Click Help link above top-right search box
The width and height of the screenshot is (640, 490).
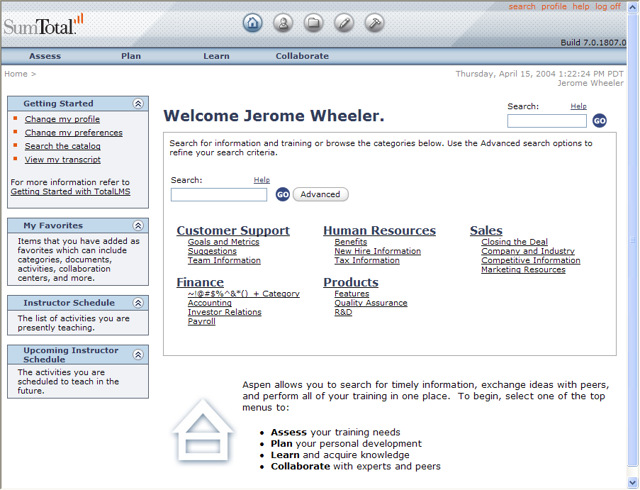tap(578, 106)
